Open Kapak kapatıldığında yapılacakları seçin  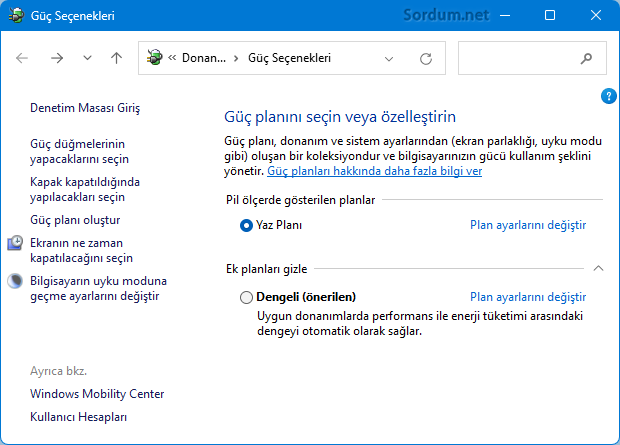click(x=85, y=189)
